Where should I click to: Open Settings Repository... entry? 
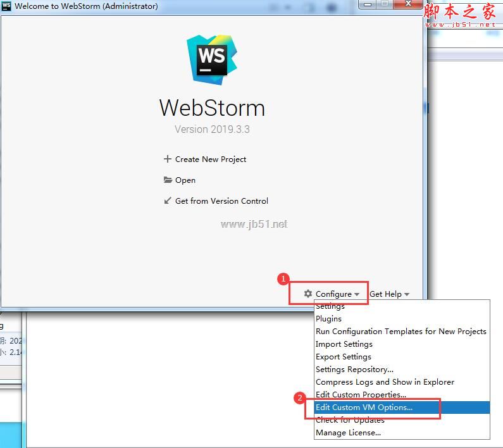pyautogui.click(x=402, y=370)
